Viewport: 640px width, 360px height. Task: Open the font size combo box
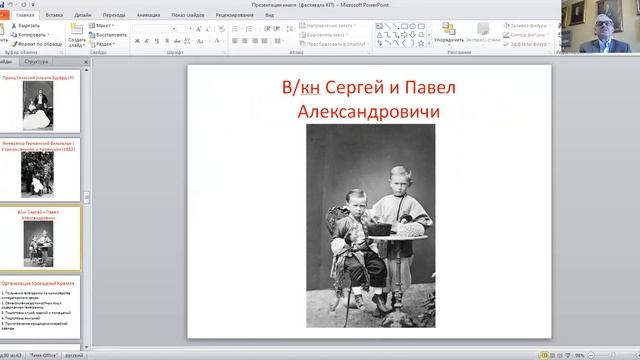click(186, 29)
